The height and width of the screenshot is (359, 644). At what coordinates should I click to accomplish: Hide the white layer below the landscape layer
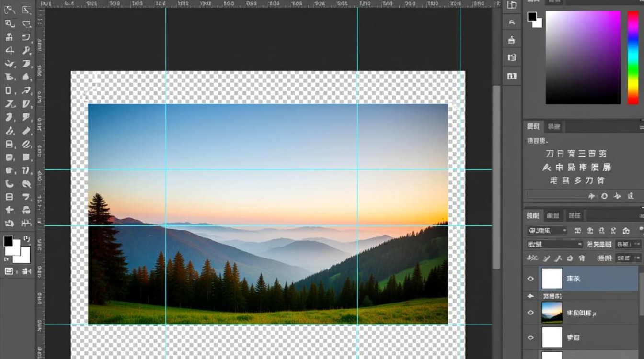pyautogui.click(x=530, y=337)
